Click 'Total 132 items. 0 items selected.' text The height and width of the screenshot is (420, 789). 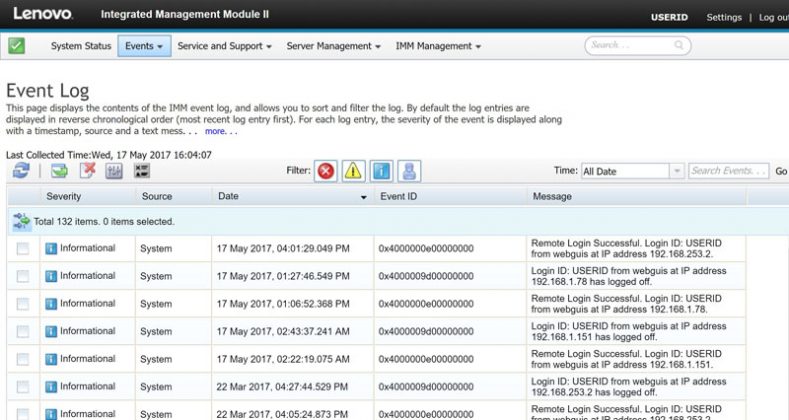tap(104, 221)
